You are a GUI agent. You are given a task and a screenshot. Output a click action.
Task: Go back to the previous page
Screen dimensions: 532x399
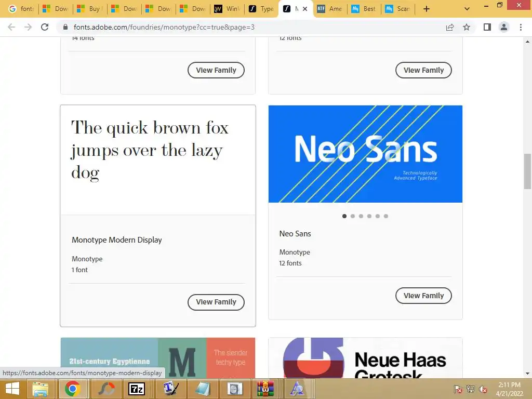tap(11, 27)
